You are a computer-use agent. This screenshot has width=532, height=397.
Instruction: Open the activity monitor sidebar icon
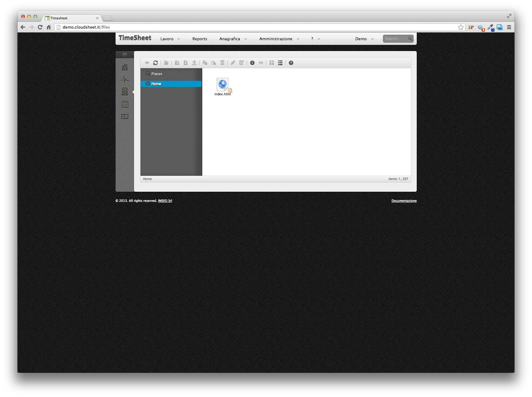125,79
